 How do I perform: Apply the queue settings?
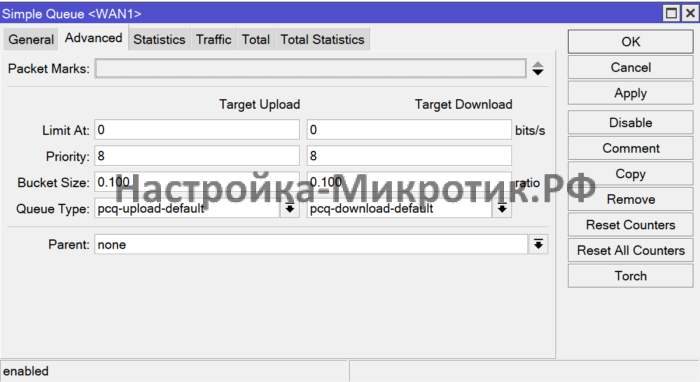pyautogui.click(x=630, y=93)
